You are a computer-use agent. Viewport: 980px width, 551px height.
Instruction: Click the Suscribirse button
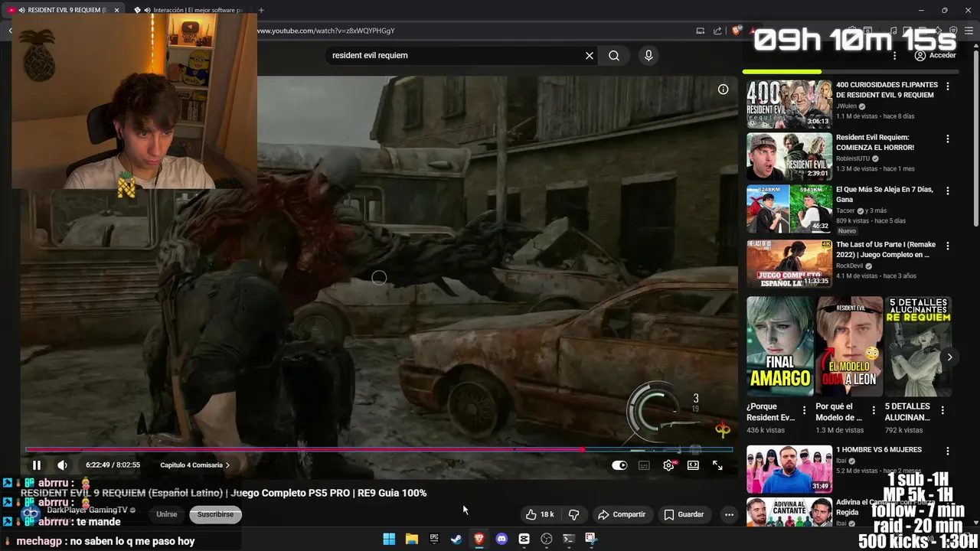[x=215, y=514]
